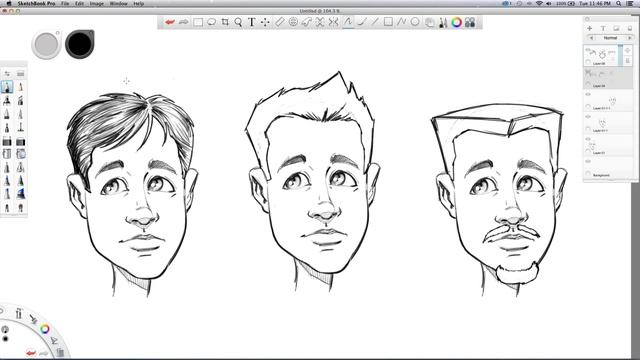Open the Image menu
This screenshot has height=360, width=640.
tap(97, 3)
